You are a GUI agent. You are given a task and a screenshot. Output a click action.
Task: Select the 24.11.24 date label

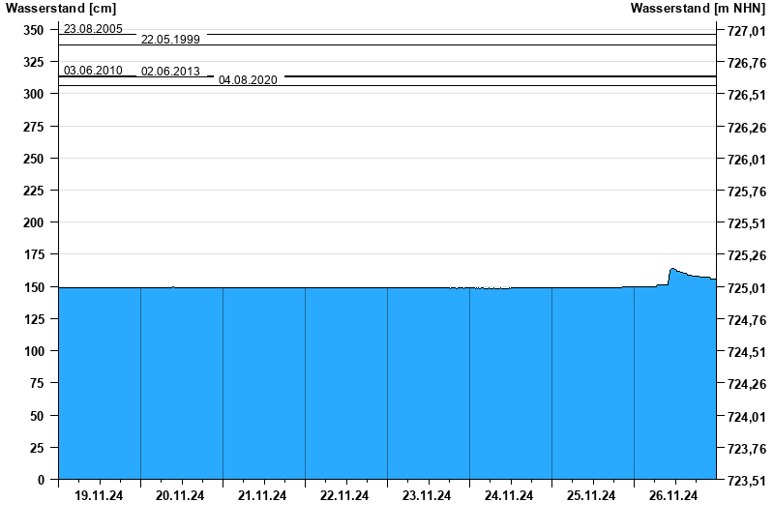(x=510, y=496)
